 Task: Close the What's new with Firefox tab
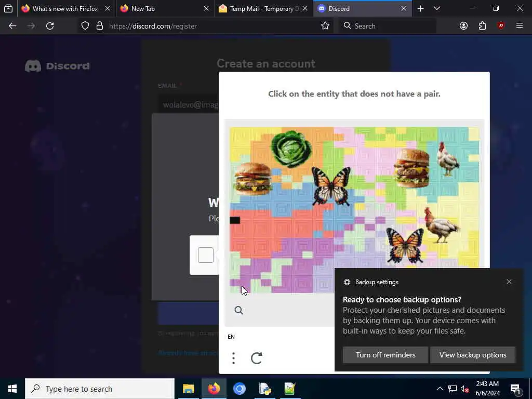coord(107,8)
